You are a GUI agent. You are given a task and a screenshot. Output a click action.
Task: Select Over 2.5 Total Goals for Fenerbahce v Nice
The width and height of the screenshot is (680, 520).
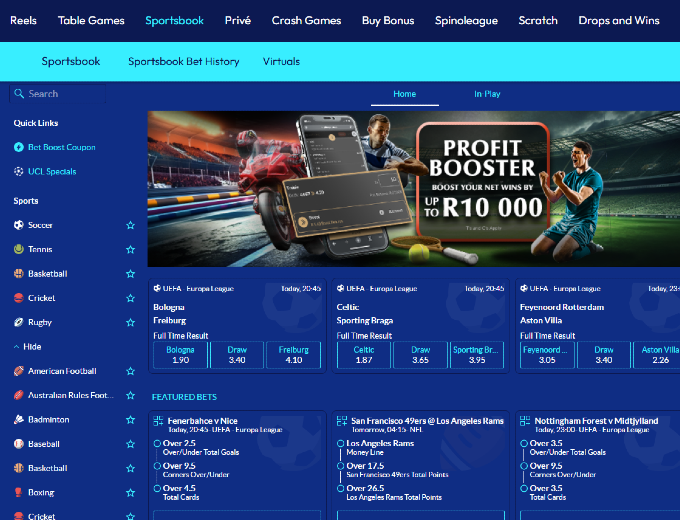click(x=157, y=443)
